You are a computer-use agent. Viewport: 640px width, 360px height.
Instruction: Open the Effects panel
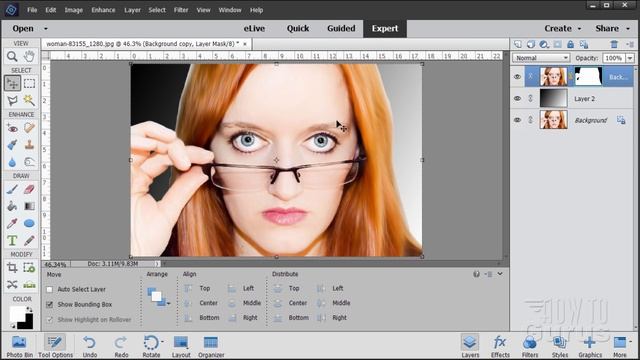point(500,346)
